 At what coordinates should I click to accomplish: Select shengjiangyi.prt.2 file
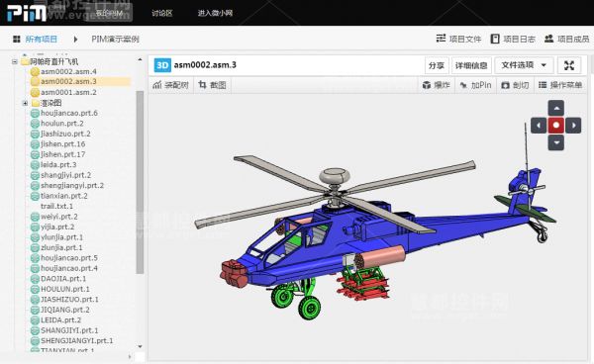coord(72,185)
